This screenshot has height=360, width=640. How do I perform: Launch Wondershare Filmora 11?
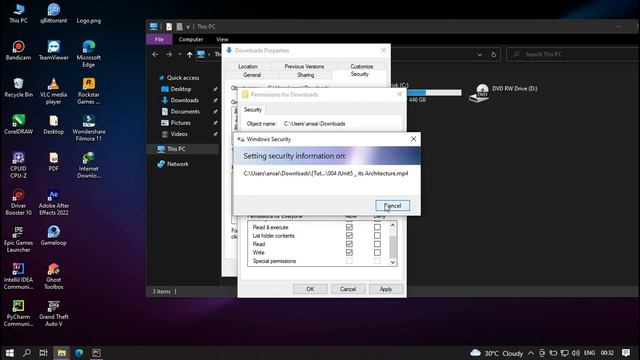point(89,128)
